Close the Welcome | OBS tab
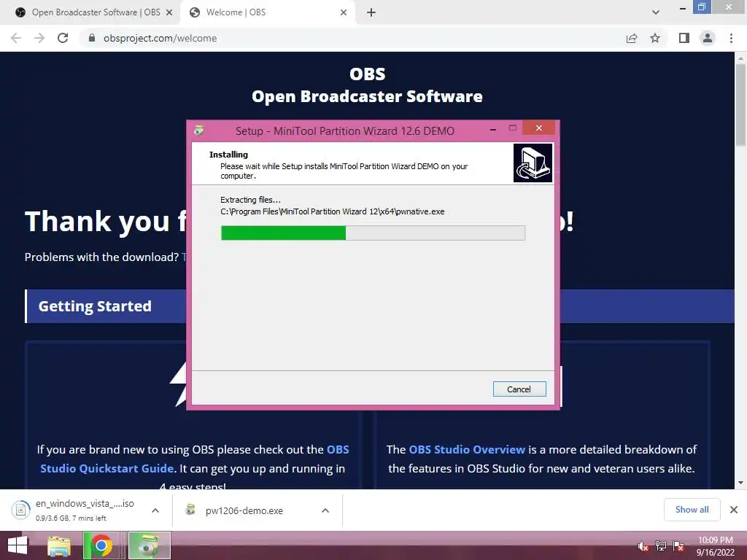 point(344,12)
